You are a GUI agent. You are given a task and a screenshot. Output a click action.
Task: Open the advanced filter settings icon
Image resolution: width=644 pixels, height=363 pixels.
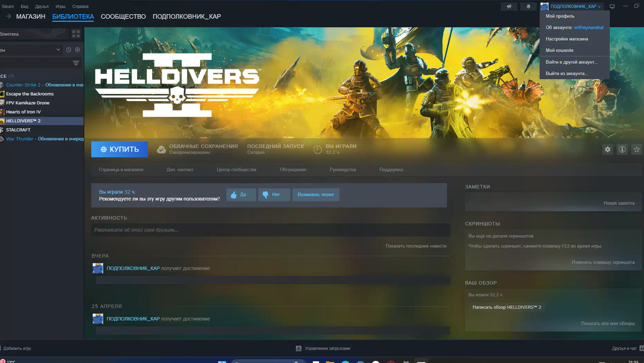point(76,63)
